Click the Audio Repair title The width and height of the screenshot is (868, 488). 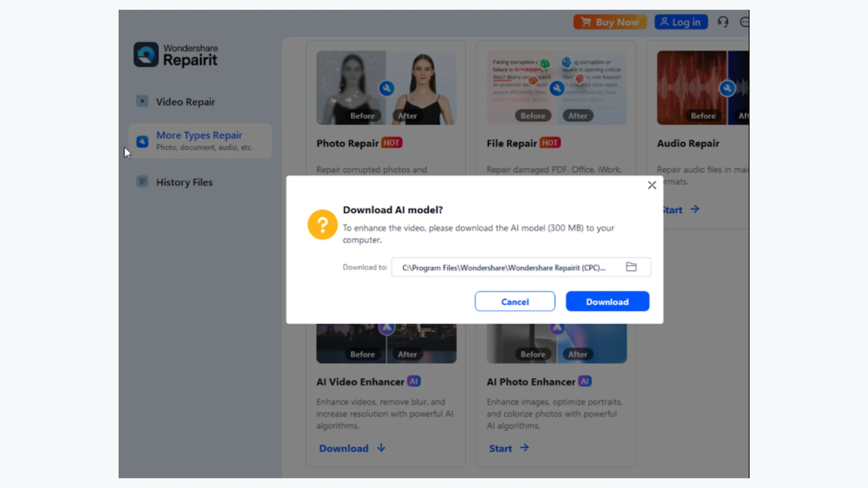(688, 143)
